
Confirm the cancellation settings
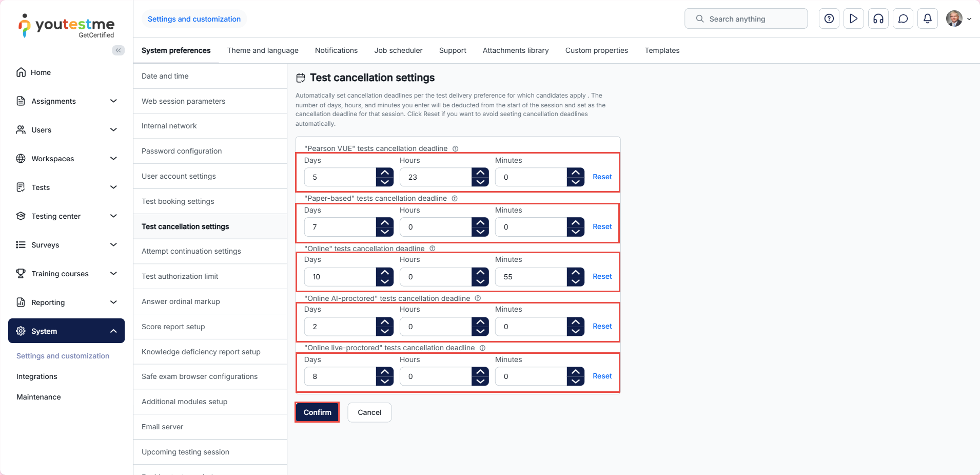pyautogui.click(x=317, y=412)
